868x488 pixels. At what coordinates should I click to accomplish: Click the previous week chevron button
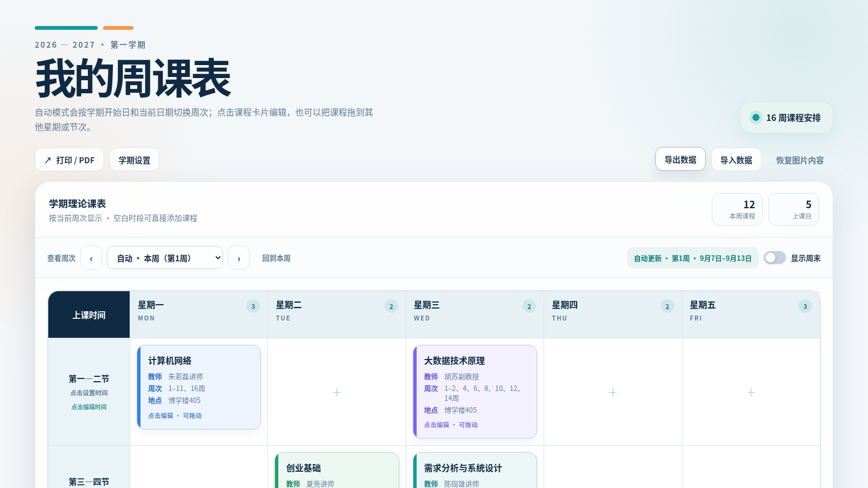coord(91,258)
